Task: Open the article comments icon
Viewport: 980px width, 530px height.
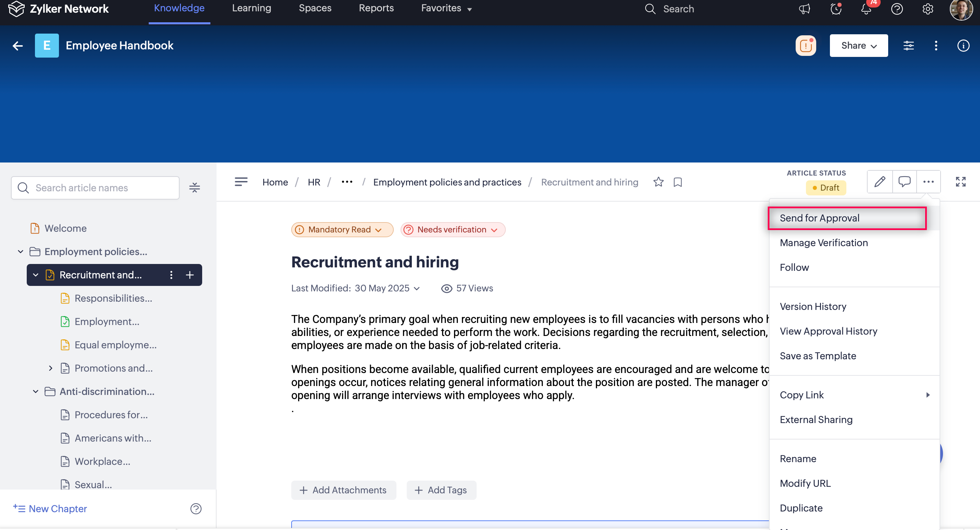Action: point(904,182)
